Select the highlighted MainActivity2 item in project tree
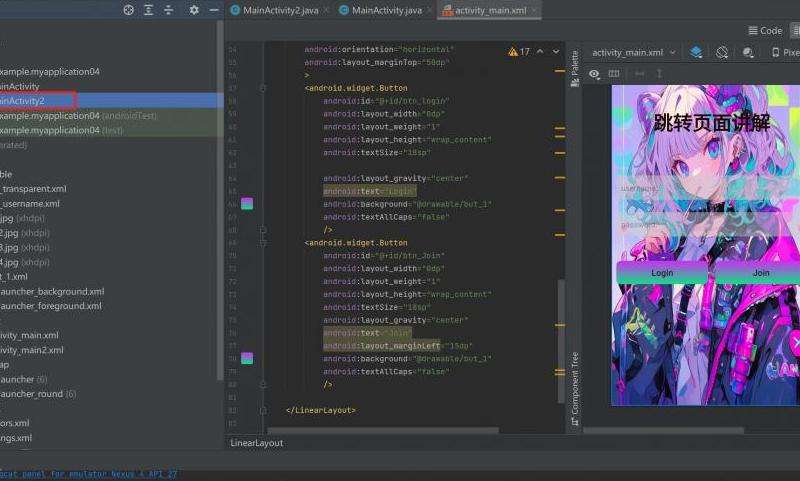 click(35, 101)
